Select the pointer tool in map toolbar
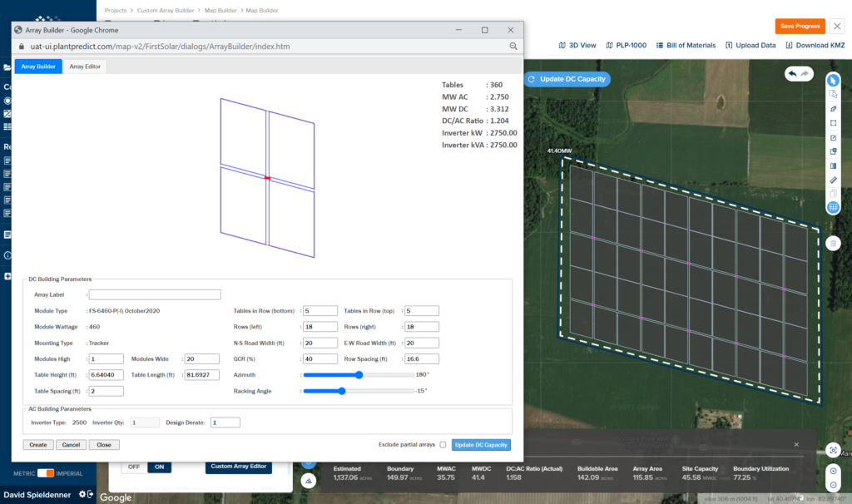The image size is (852, 504). tap(833, 81)
